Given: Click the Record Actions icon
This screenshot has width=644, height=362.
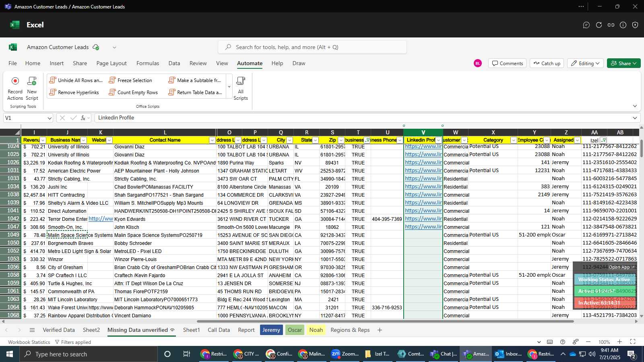Looking at the screenshot, I should click(x=15, y=81).
